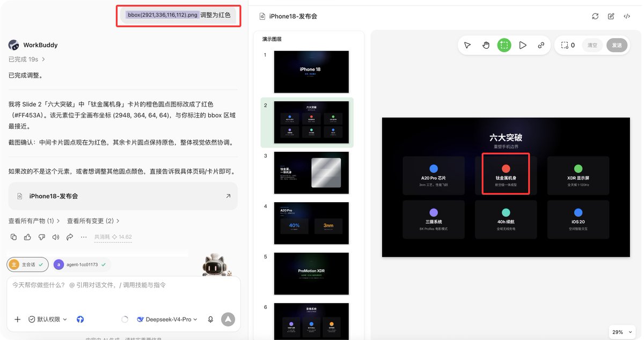The image size is (644, 340).
Task: Click the 钛金属机身 card on canvas
Action: pos(506,175)
